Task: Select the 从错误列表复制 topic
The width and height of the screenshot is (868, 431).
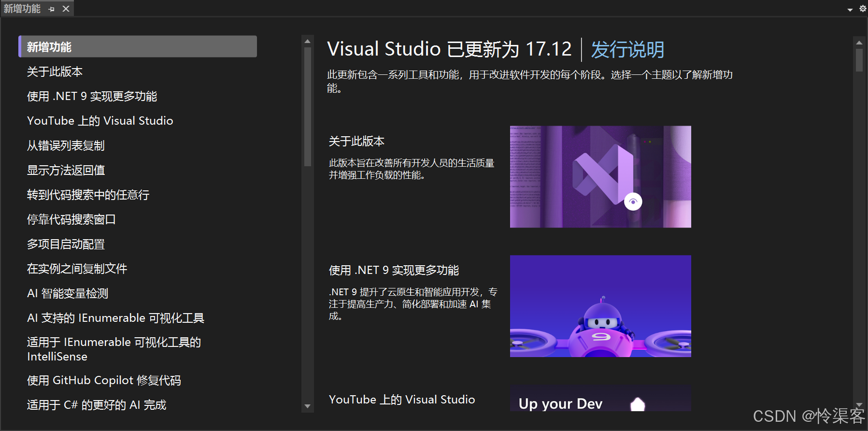Action: click(66, 145)
